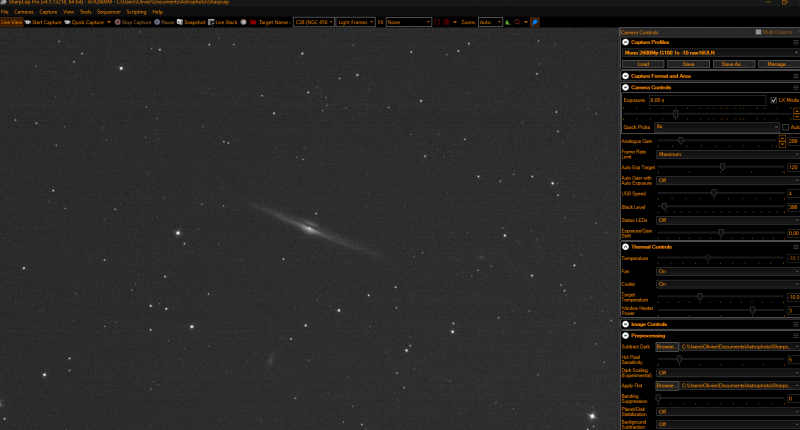Open the Frame Rate Limit dropdown
800x430 pixels.
728,154
